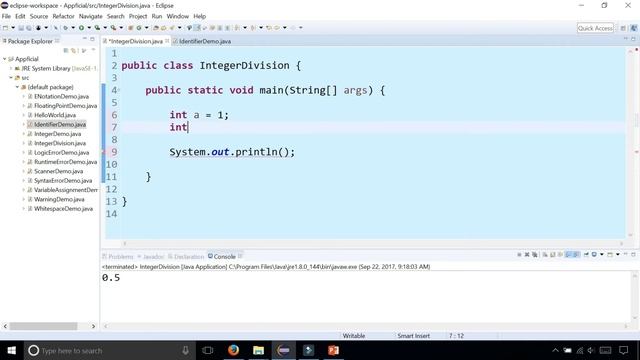
Task: Open the Refactor menu
Action: coord(63,16)
